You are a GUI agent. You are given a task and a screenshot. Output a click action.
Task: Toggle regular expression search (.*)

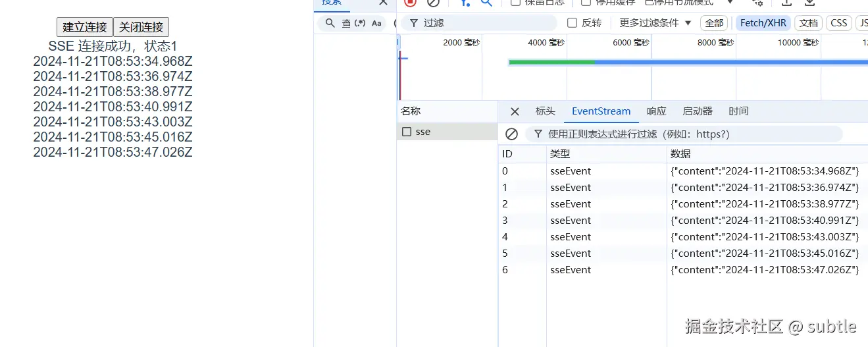[360, 23]
